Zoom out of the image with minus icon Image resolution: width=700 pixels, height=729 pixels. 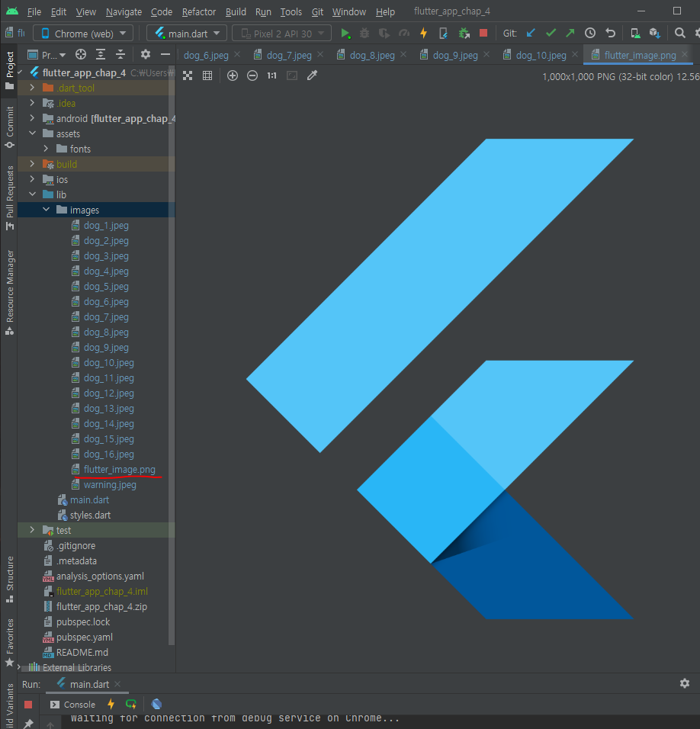252,75
